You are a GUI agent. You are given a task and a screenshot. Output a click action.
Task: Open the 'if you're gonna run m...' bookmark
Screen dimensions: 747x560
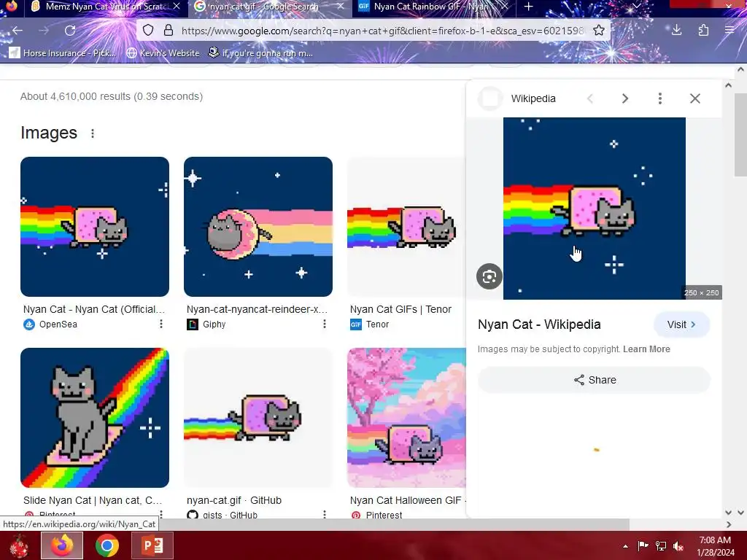(260, 52)
